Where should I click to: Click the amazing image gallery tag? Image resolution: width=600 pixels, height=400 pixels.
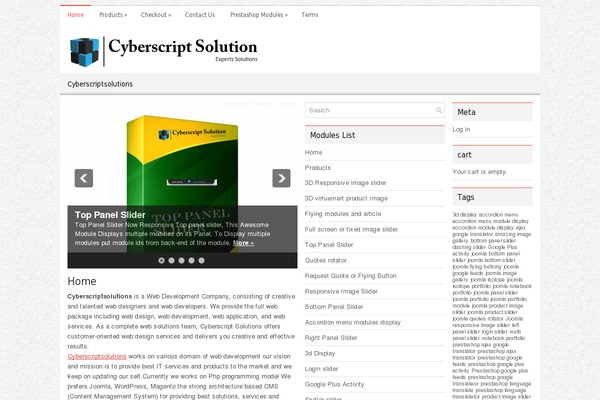[x=492, y=237]
